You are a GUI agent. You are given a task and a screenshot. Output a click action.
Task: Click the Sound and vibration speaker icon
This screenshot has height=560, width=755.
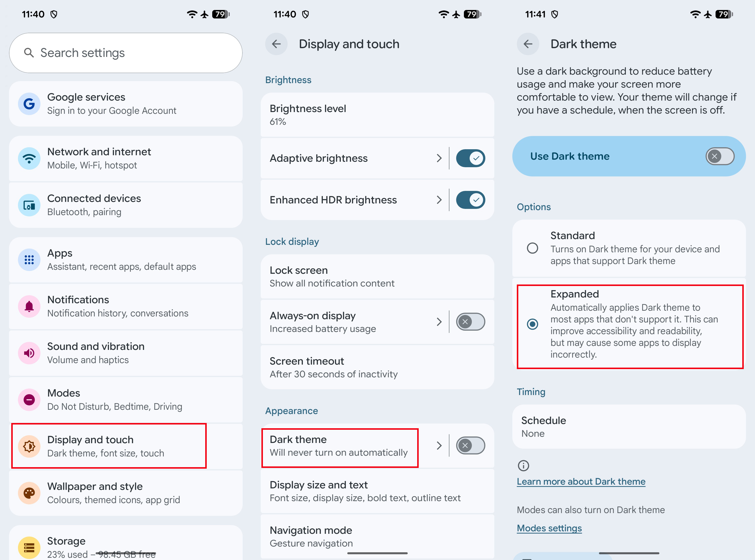click(29, 353)
